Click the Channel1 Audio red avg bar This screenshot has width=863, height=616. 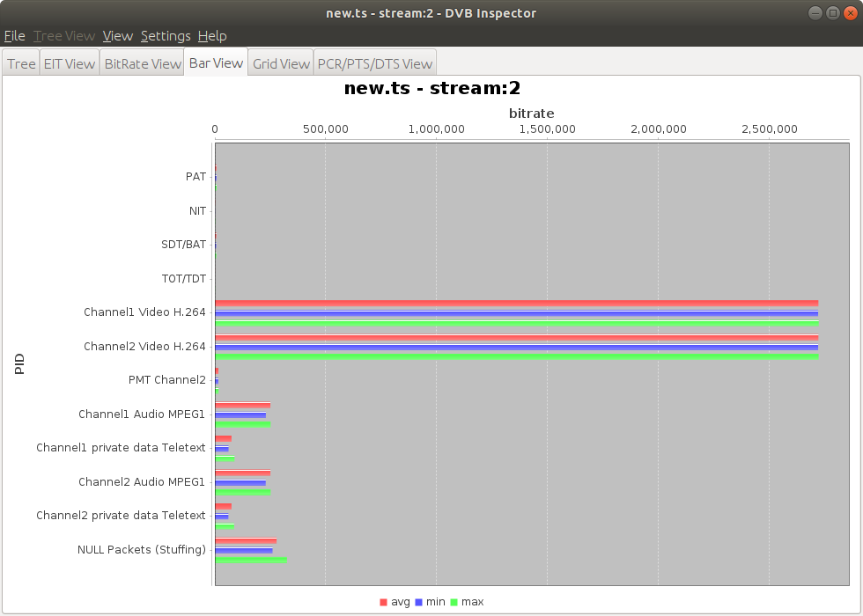click(x=243, y=405)
